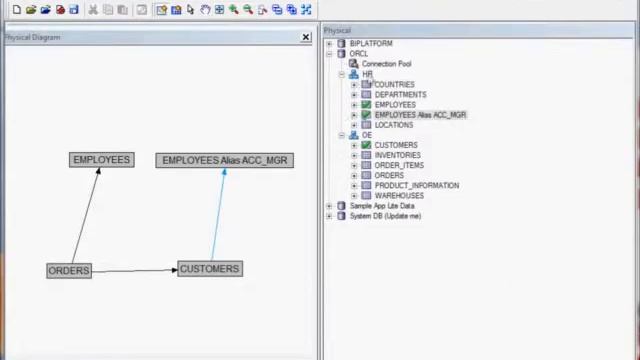Select INVENTORIES table in the tree
The image size is (640, 360).
coord(398,156)
